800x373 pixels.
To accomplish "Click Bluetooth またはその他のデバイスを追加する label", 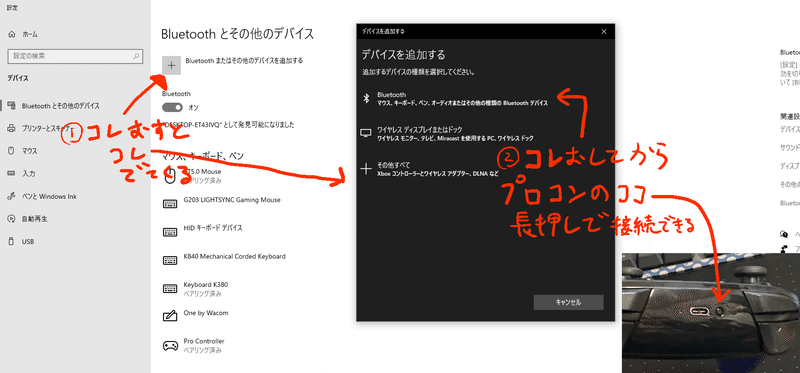I will pos(244,61).
